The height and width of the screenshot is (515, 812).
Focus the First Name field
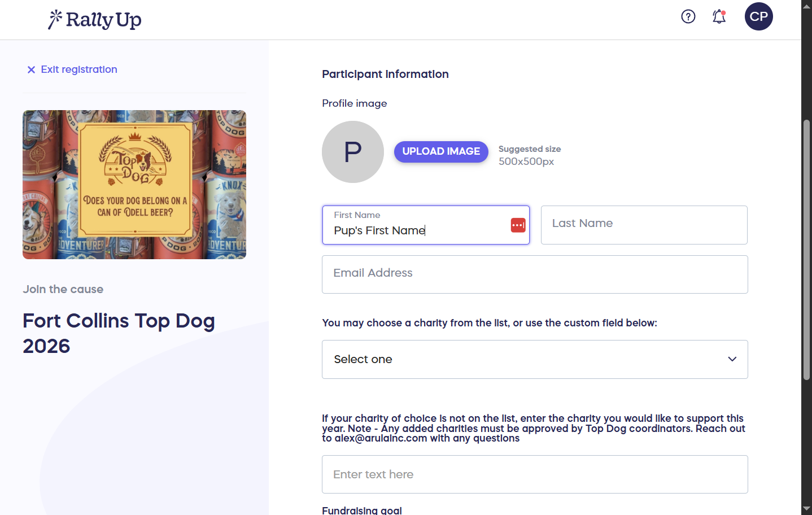(x=426, y=225)
